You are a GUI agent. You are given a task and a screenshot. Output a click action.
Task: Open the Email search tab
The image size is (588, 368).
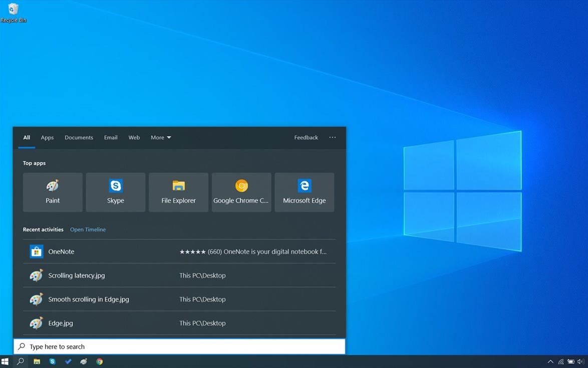(111, 137)
